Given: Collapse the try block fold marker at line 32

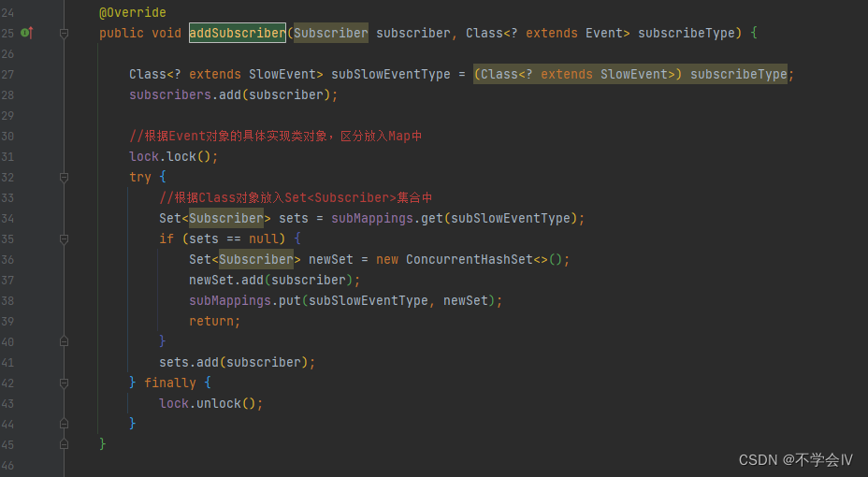Looking at the screenshot, I should [x=64, y=177].
